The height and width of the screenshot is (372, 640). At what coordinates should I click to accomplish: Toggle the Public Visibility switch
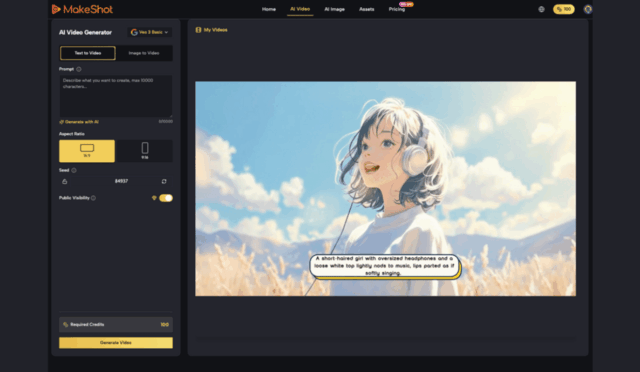pos(166,198)
